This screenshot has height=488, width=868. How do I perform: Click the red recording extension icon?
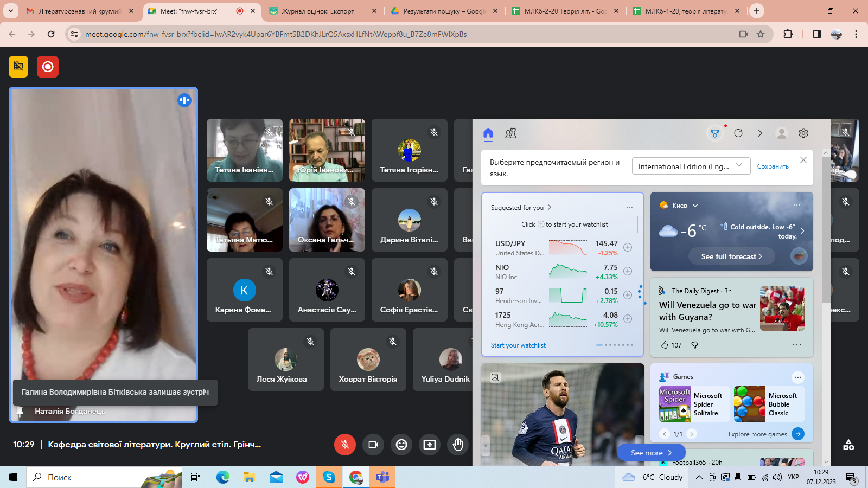point(48,67)
